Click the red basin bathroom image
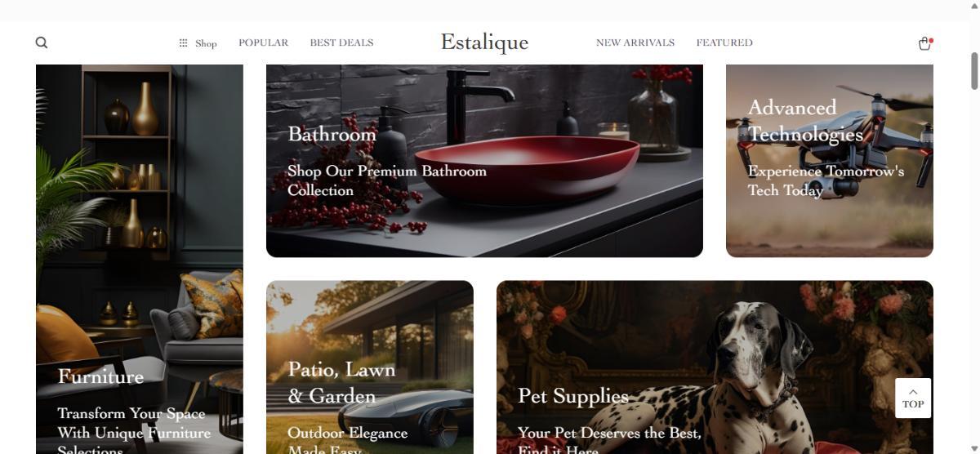 coord(484,161)
